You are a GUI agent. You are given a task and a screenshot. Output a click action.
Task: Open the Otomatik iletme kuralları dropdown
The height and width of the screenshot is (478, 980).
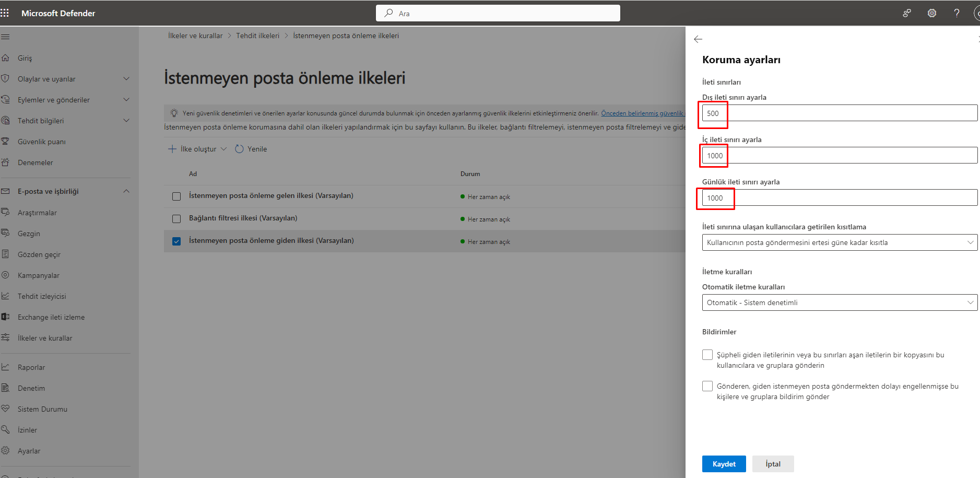tap(839, 302)
